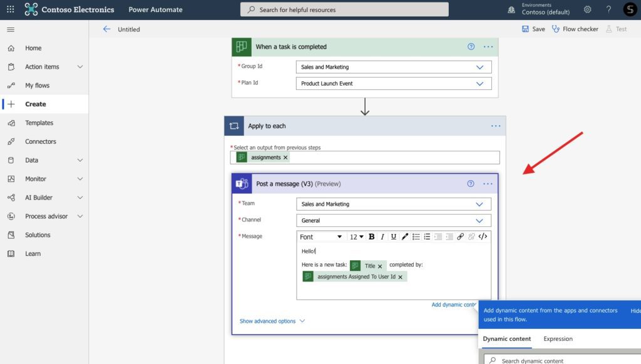Viewport: 641px width, 364px height.
Task: Insert a bulleted list in message
Action: click(416, 236)
